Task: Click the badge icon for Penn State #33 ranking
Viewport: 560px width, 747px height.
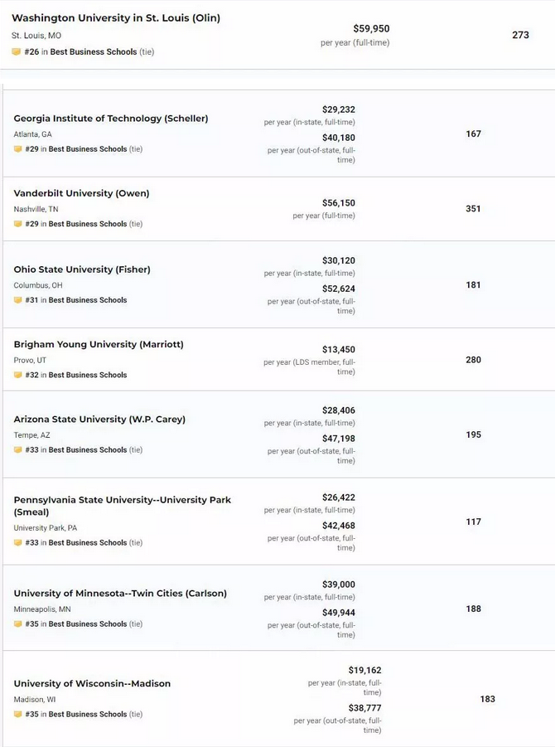Action: click(17, 542)
